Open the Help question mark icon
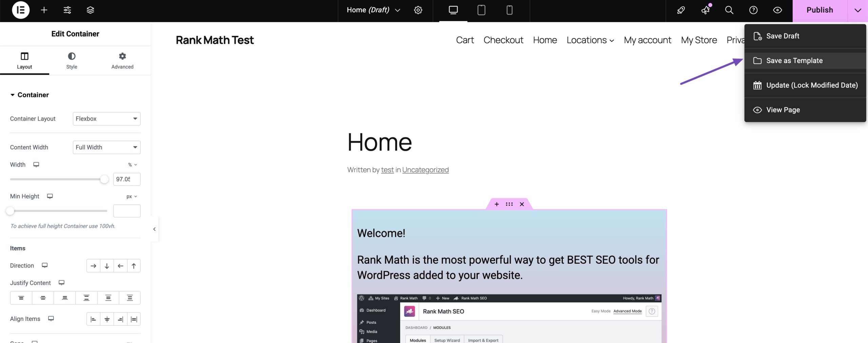868x343 pixels. [x=753, y=10]
